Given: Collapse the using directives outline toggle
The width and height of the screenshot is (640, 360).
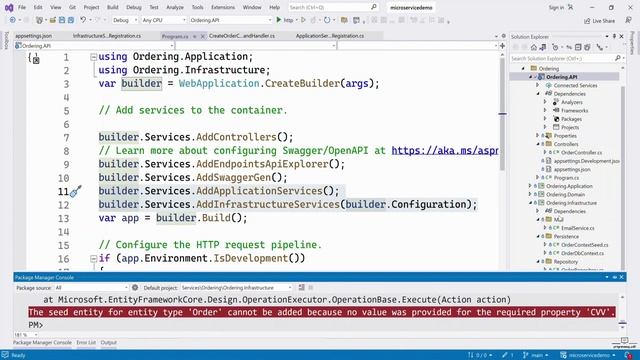Looking at the screenshot, I should [x=93, y=57].
